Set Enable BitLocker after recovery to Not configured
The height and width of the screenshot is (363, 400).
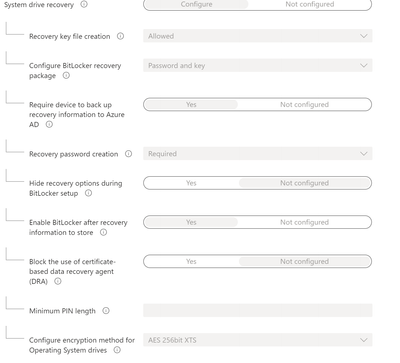(304, 222)
